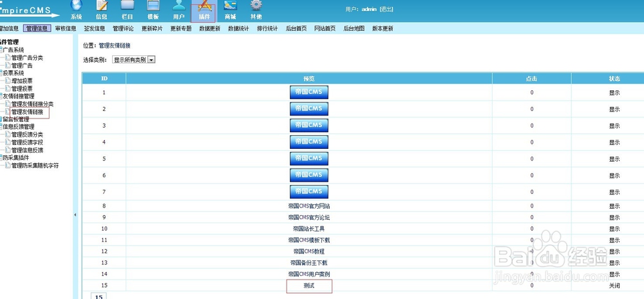Open the 帝国CMS模板下载 link
644x299 pixels.
coord(309,240)
